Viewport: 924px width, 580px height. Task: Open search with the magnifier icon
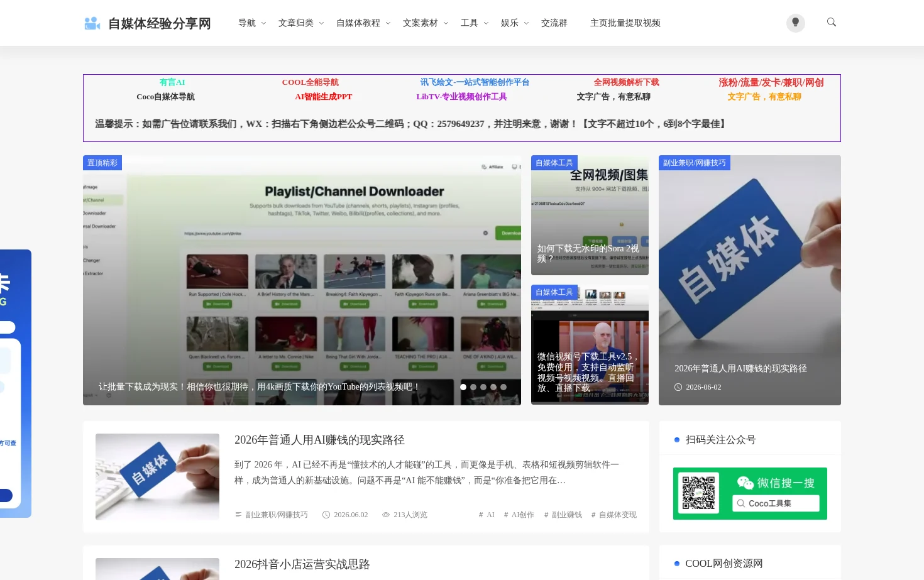coord(832,22)
